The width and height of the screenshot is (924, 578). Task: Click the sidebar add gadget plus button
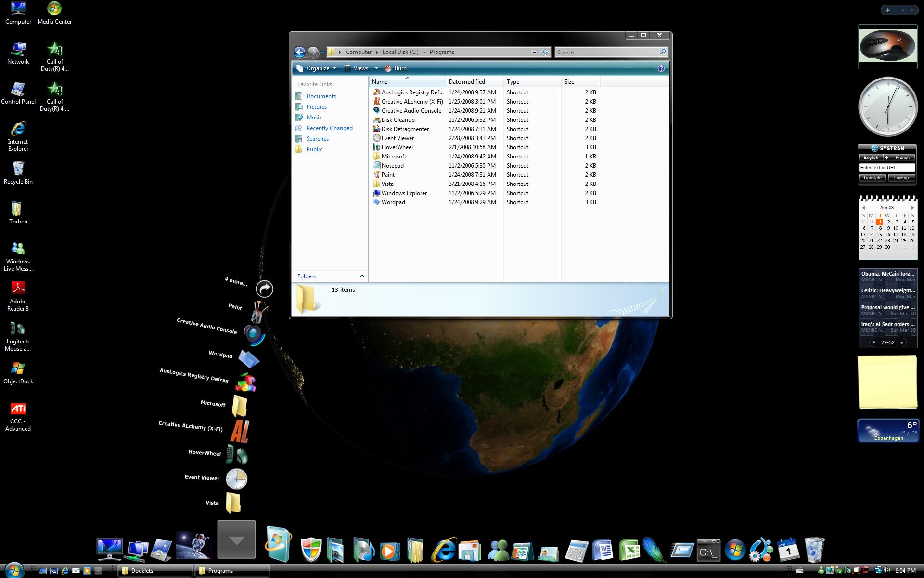pos(887,10)
